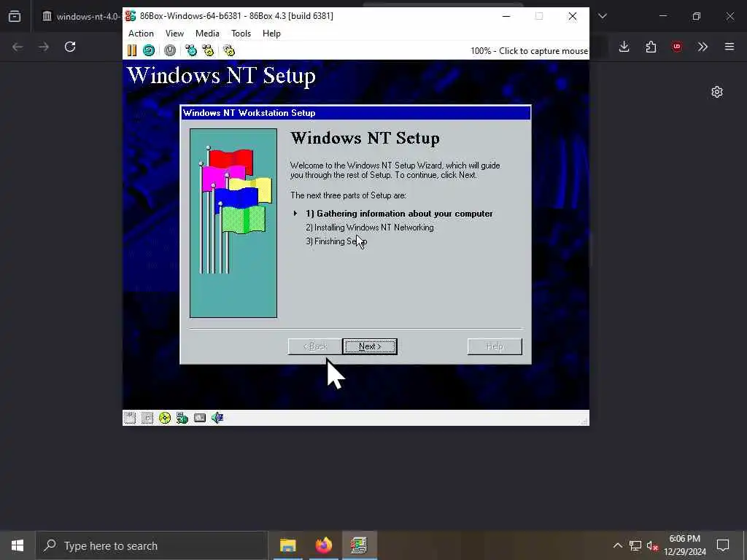Click '1) Gathering information about your computer'

pyautogui.click(x=399, y=214)
